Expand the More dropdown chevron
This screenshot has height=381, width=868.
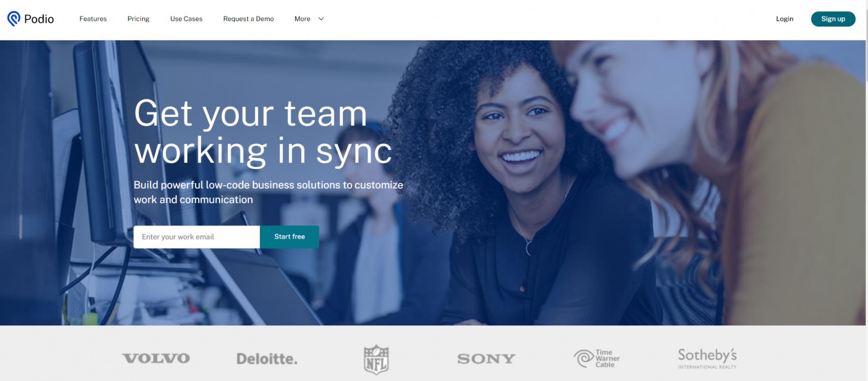coord(321,19)
